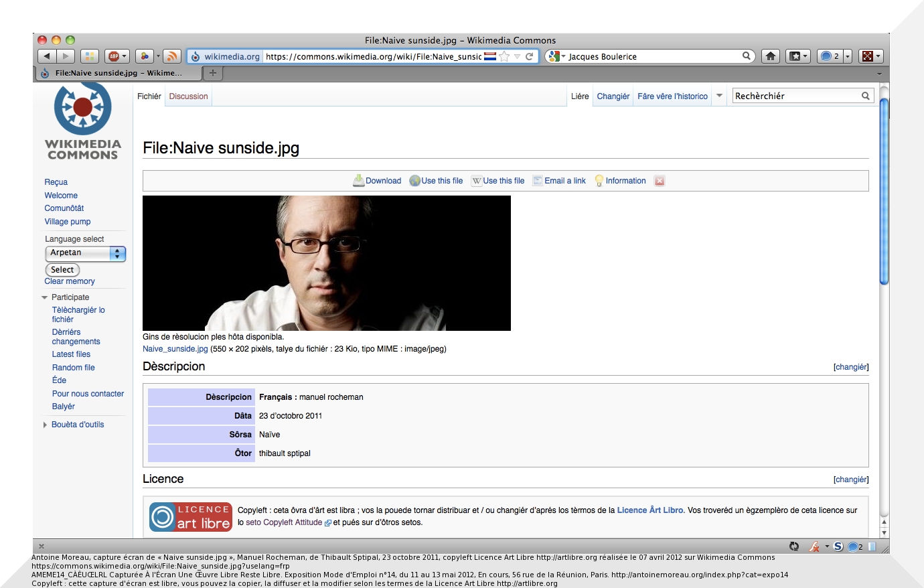Open the Adblock Plus dropdown arrow
This screenshot has height=588, width=924.
point(125,56)
